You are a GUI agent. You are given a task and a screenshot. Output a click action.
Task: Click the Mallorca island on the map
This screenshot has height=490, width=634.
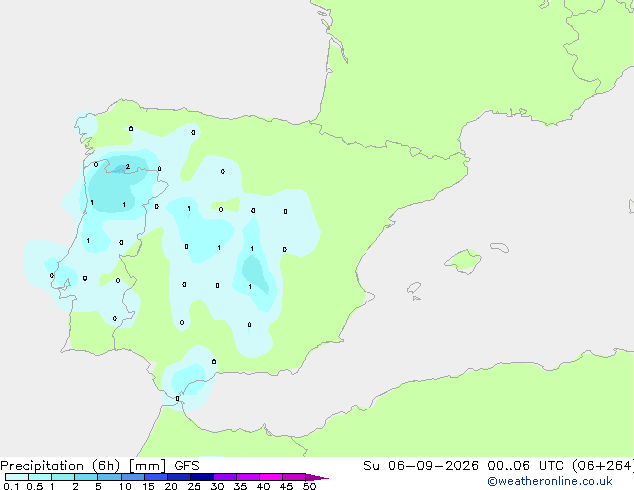tap(463, 261)
